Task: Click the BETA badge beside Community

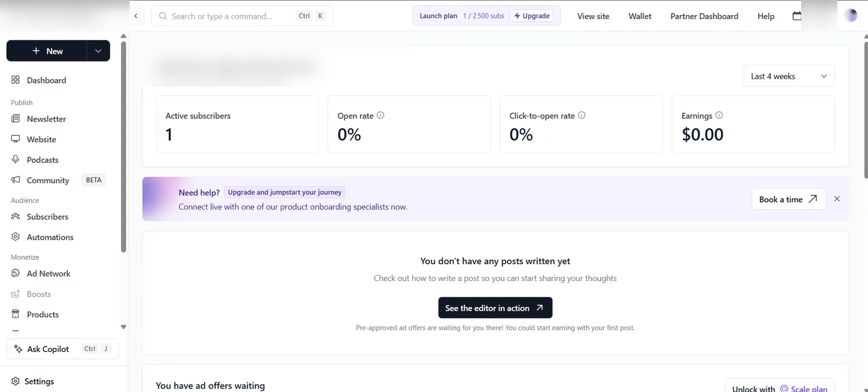Action: point(94,180)
